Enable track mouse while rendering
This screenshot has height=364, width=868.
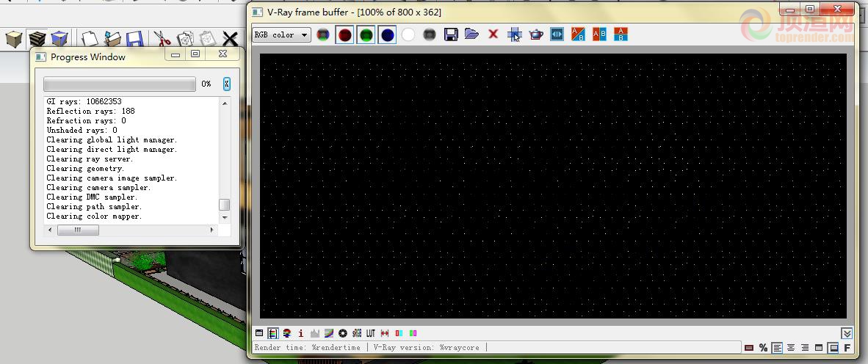pos(514,34)
